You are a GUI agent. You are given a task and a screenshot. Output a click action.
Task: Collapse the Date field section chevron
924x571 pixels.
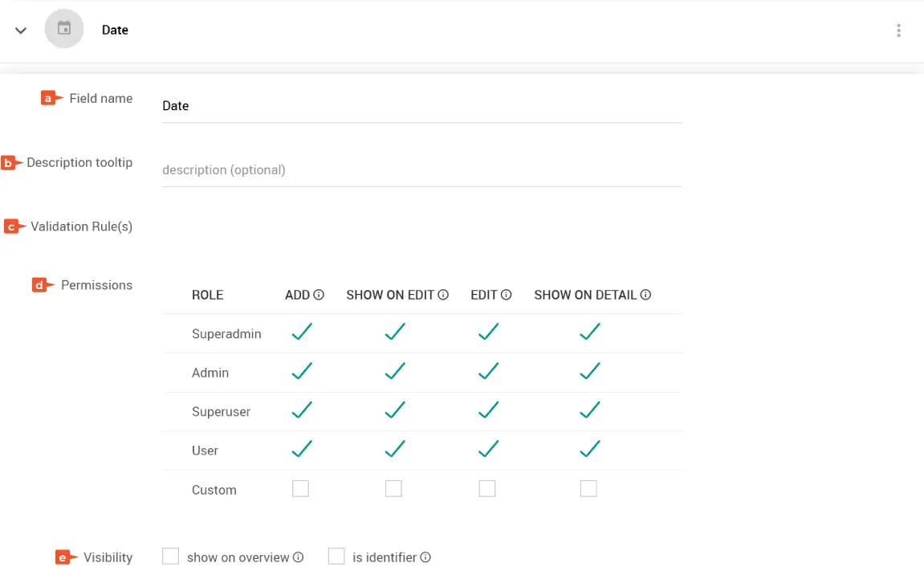[x=21, y=31]
